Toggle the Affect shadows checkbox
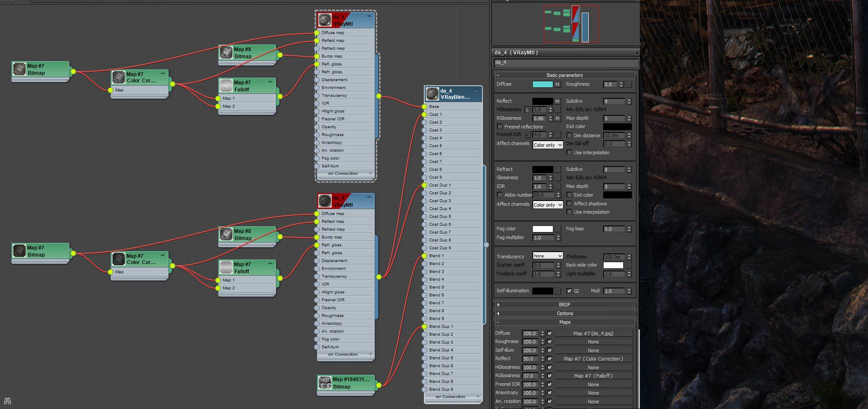The width and height of the screenshot is (868, 409). pos(569,204)
